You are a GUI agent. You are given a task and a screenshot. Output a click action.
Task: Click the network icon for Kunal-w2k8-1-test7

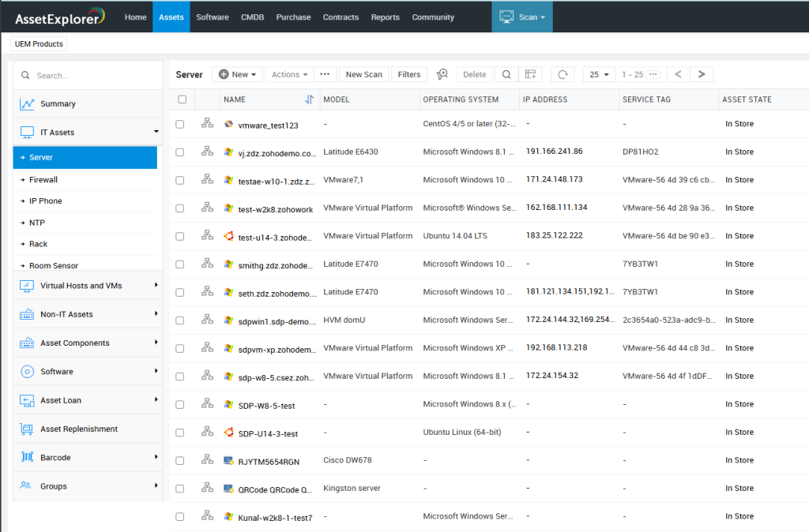click(208, 515)
